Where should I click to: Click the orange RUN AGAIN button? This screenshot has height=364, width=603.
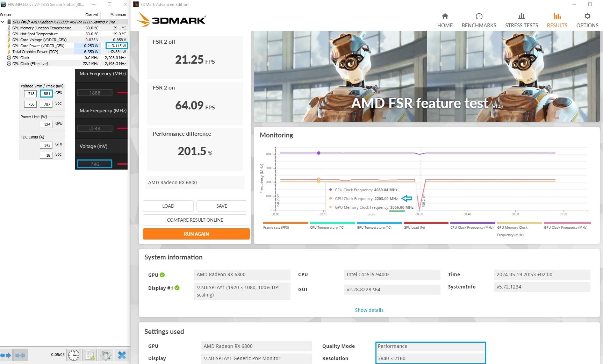coord(196,234)
